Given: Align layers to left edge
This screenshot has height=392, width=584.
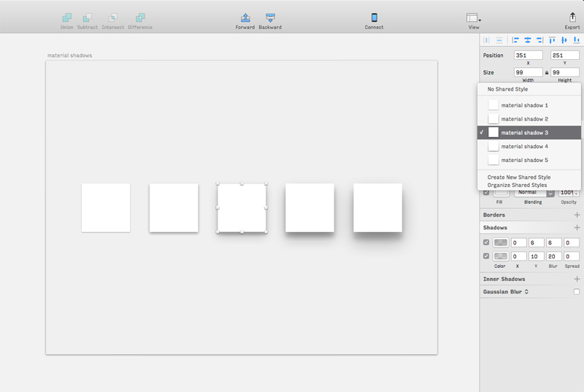Looking at the screenshot, I should (x=515, y=40).
